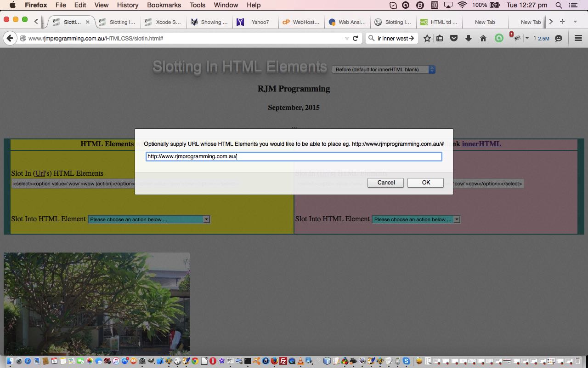Go to the Home page icon
The width and height of the screenshot is (588, 368).
[483, 39]
